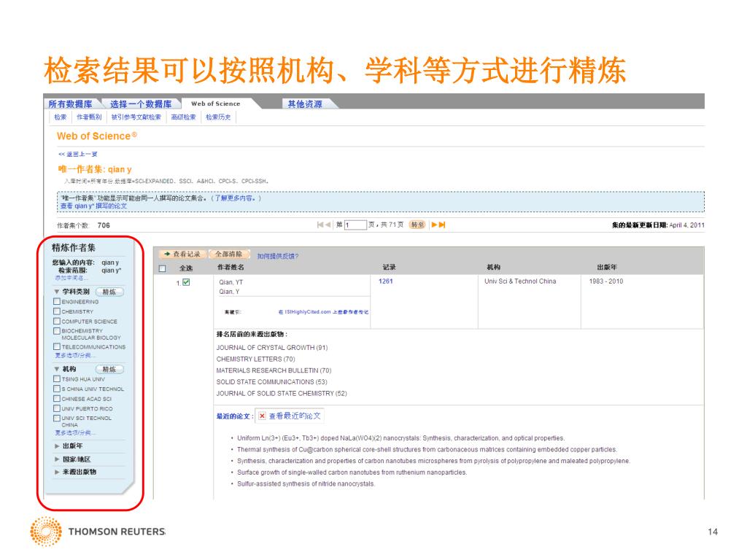The image size is (747, 560).
Task: Collapse the 机构 section
Action: (x=57, y=369)
